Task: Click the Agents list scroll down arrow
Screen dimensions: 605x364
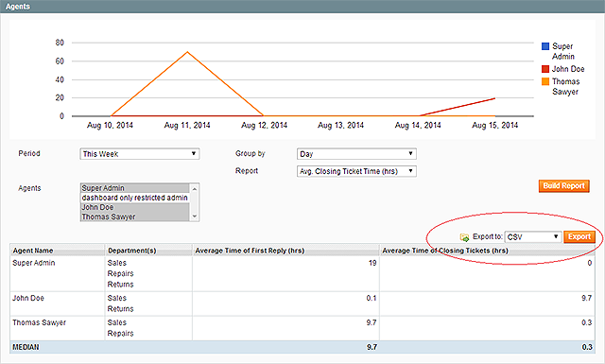Action: point(195,217)
